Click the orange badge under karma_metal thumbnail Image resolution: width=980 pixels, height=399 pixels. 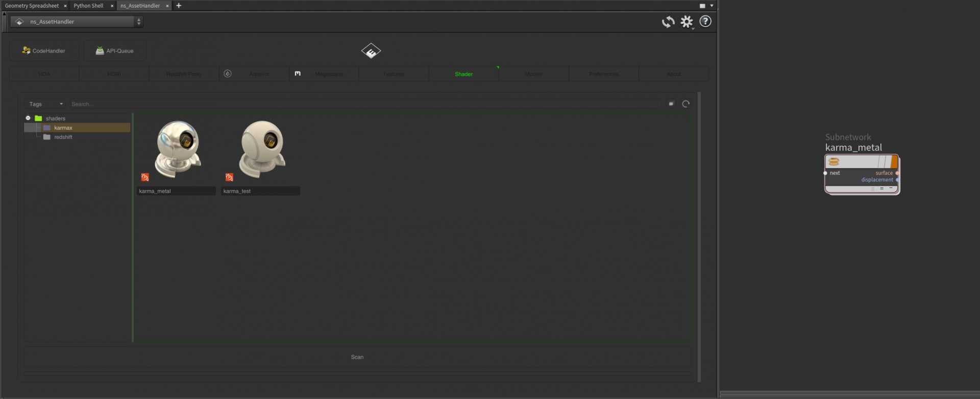pyautogui.click(x=145, y=178)
